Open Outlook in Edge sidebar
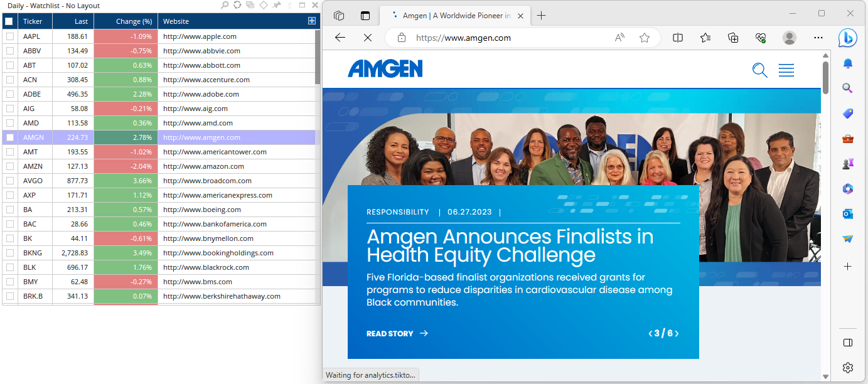The image size is (868, 384). click(848, 214)
